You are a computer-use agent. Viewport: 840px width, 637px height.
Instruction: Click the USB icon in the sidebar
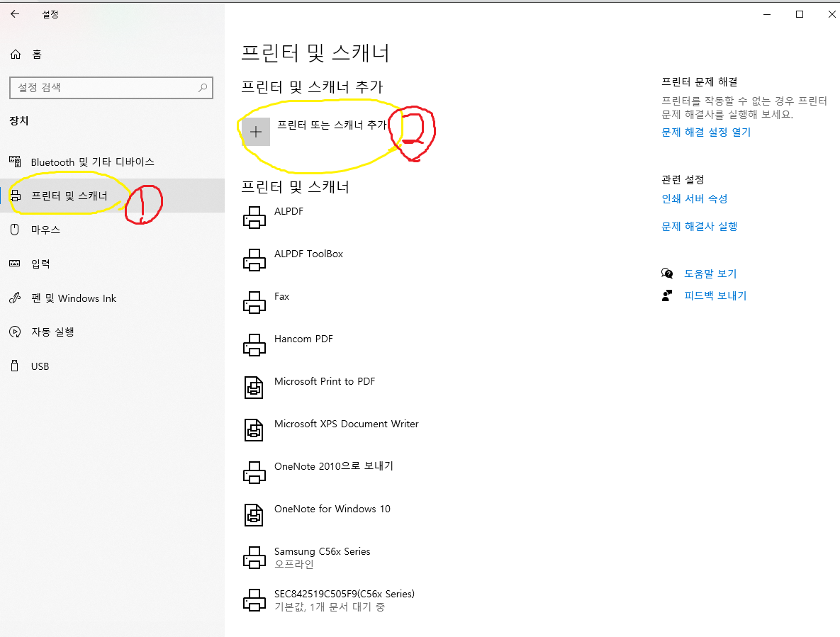pyautogui.click(x=16, y=366)
